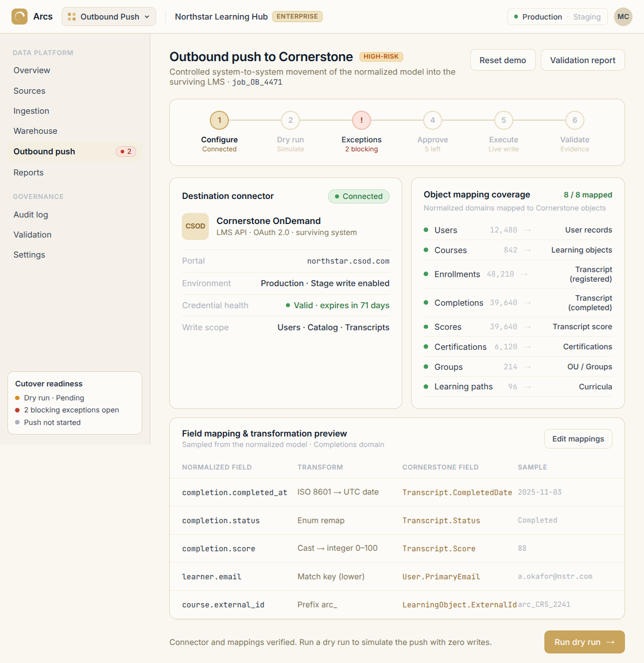This screenshot has height=663, width=644.
Task: Switch environment to Staging
Action: click(x=587, y=17)
